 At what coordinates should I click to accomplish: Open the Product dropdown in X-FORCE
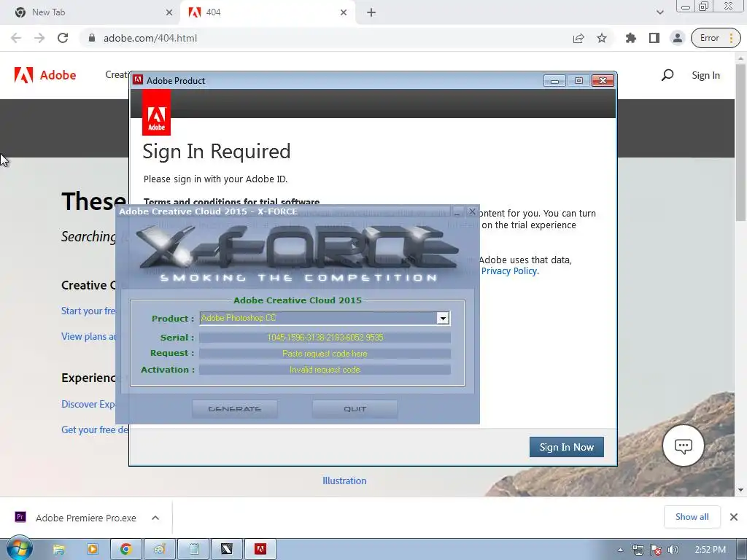(x=443, y=318)
